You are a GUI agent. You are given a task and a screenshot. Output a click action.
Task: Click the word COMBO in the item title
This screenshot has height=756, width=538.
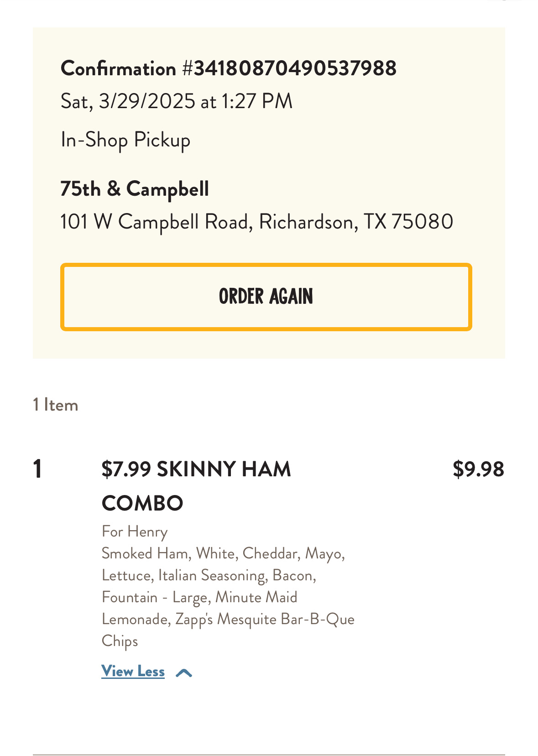[x=142, y=503]
